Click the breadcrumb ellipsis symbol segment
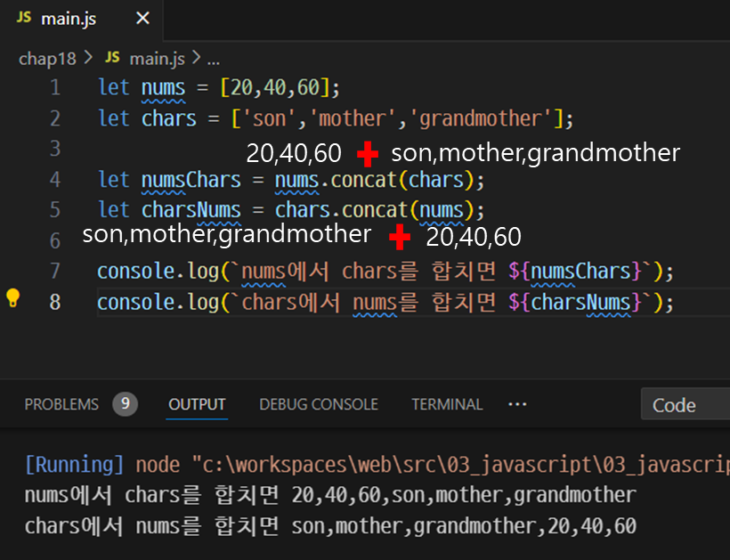 [214, 60]
